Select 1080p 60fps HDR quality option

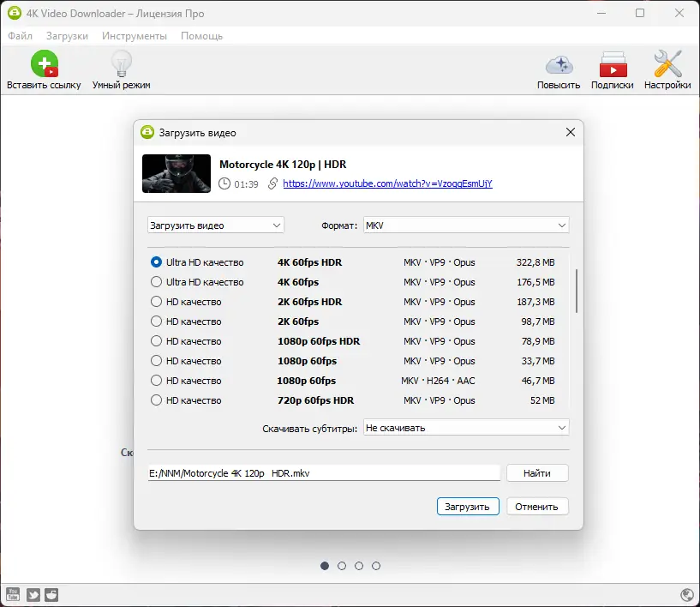click(156, 341)
